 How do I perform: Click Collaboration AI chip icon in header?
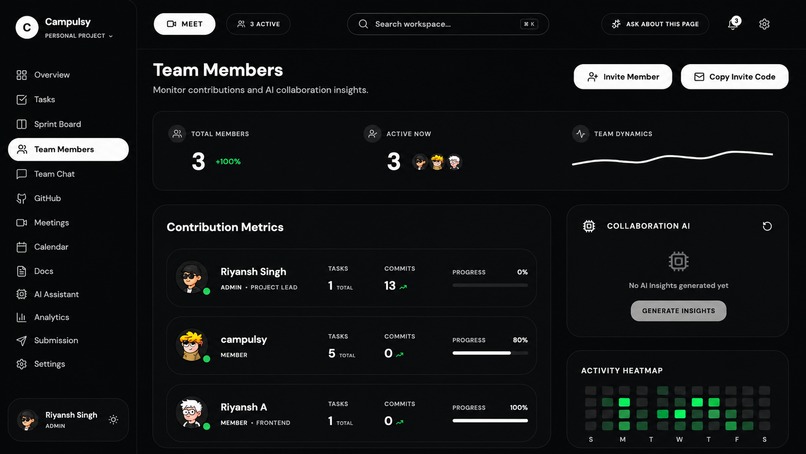click(589, 226)
